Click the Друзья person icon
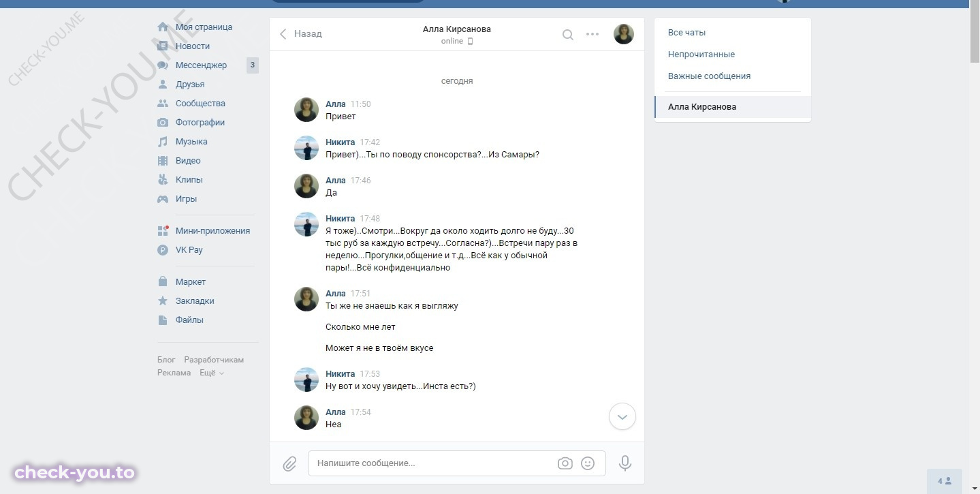 (x=163, y=84)
